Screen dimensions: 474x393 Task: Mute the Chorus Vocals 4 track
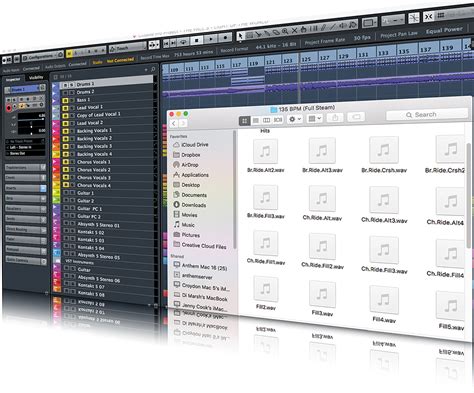coord(65,185)
